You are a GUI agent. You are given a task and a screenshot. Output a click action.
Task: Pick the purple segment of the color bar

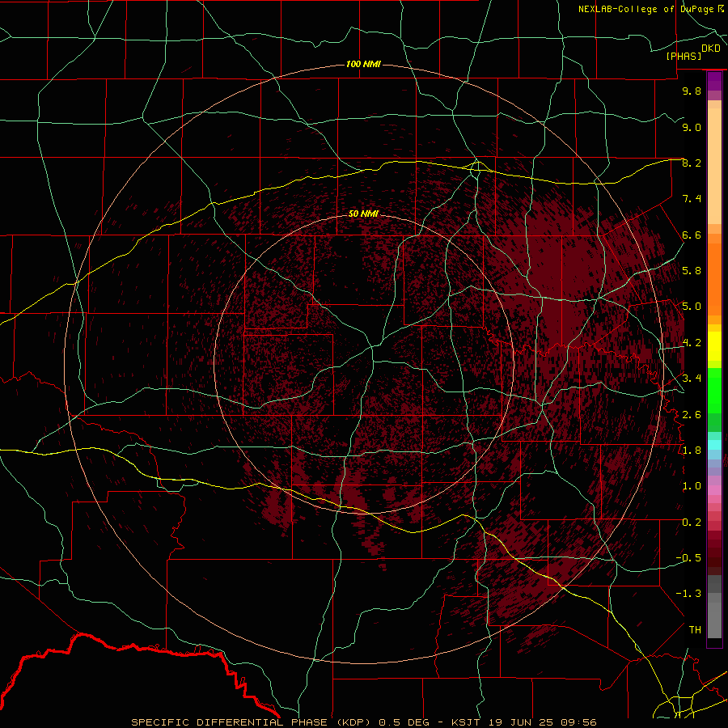pyautogui.click(x=714, y=82)
